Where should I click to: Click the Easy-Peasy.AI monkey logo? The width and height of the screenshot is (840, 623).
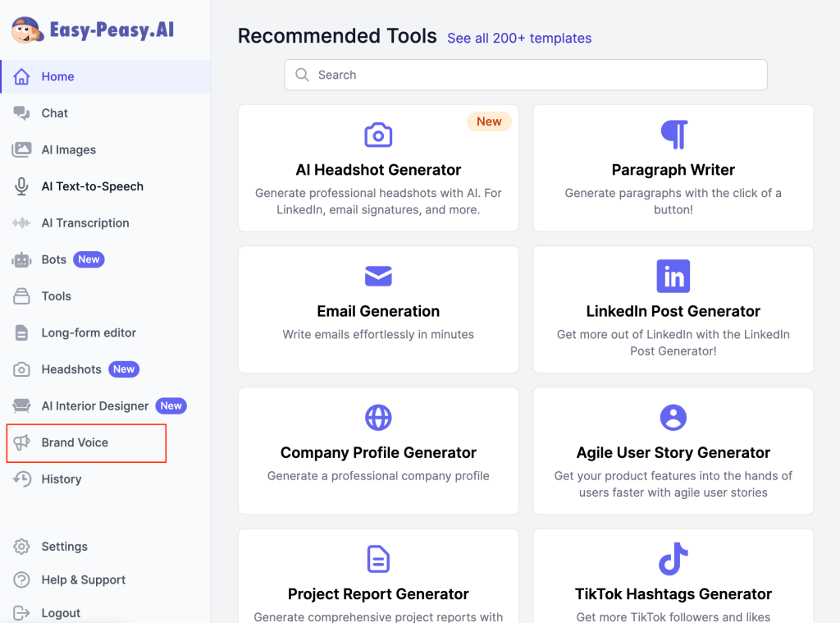(x=28, y=30)
